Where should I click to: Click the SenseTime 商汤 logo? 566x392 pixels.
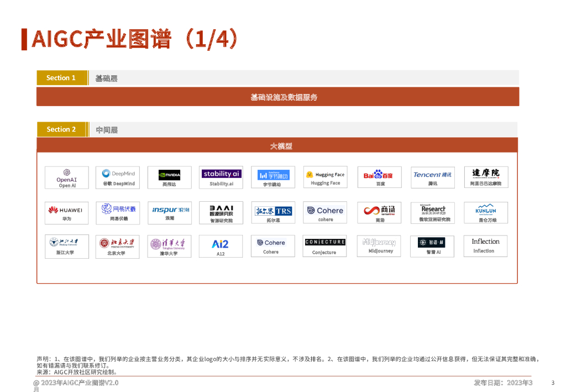coord(379,210)
